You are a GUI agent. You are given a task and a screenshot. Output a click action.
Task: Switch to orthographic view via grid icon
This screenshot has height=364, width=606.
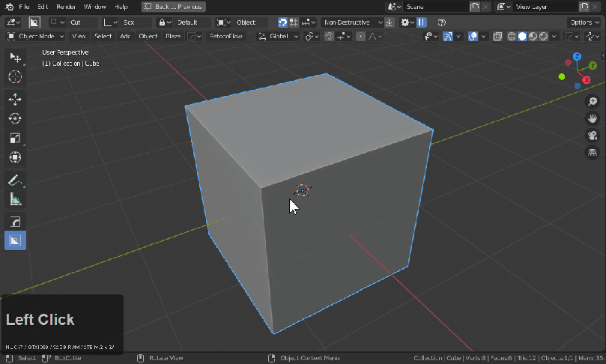pyautogui.click(x=592, y=152)
